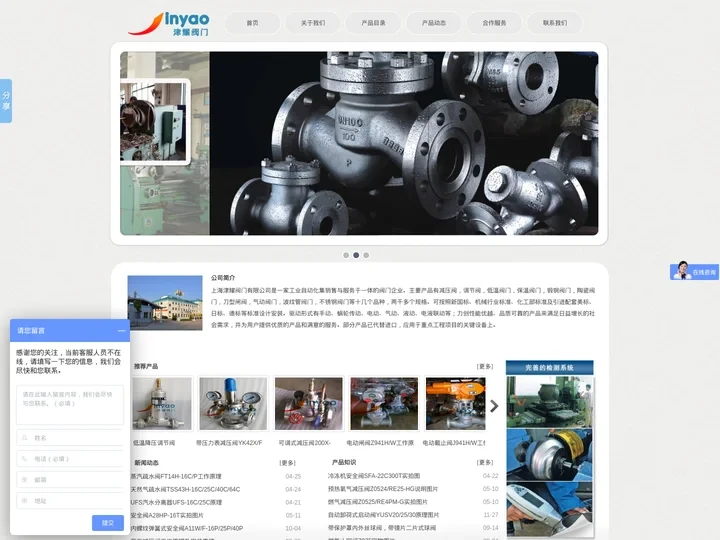Image resolution: width=720 pixels, height=540 pixels.
Task: Open the 带压力表减压阀YK42X/F product thumbnail
Action: coord(233,404)
